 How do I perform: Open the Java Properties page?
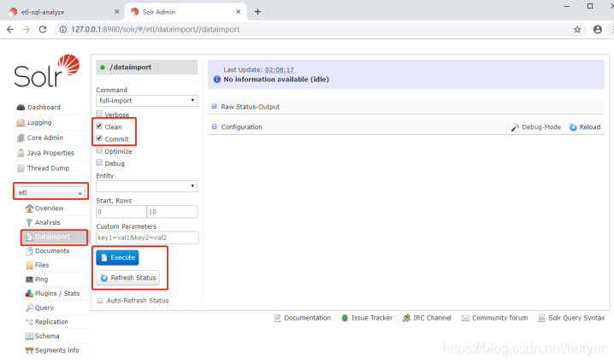(50, 153)
